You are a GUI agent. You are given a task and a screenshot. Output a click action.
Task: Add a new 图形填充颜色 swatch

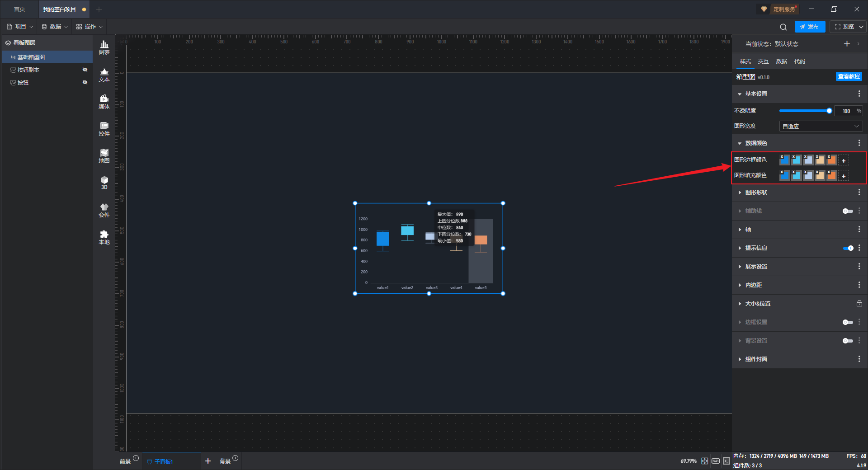844,176
